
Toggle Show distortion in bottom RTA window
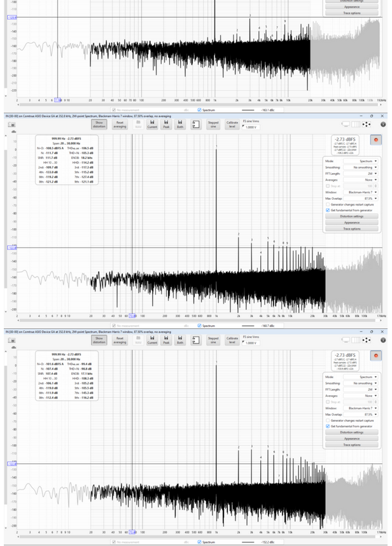click(x=99, y=340)
